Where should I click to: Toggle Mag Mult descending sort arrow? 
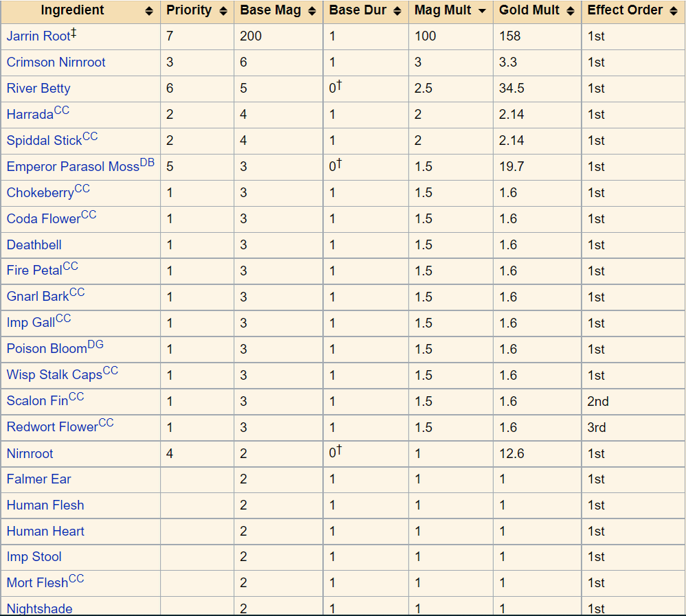482,11
